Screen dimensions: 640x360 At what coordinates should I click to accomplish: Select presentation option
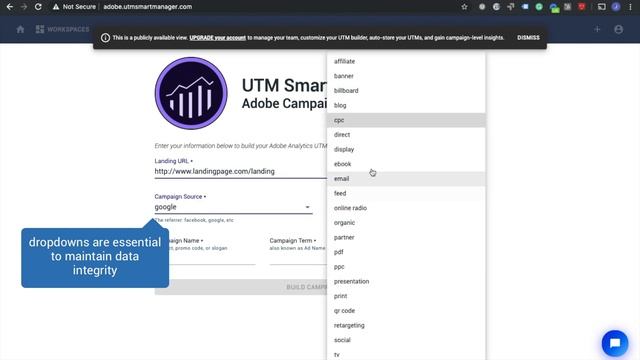click(x=406, y=282)
